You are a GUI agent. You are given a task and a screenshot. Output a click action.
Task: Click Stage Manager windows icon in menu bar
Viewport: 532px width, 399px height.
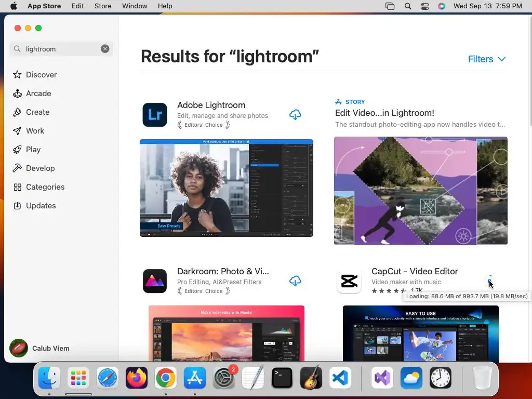click(390, 6)
